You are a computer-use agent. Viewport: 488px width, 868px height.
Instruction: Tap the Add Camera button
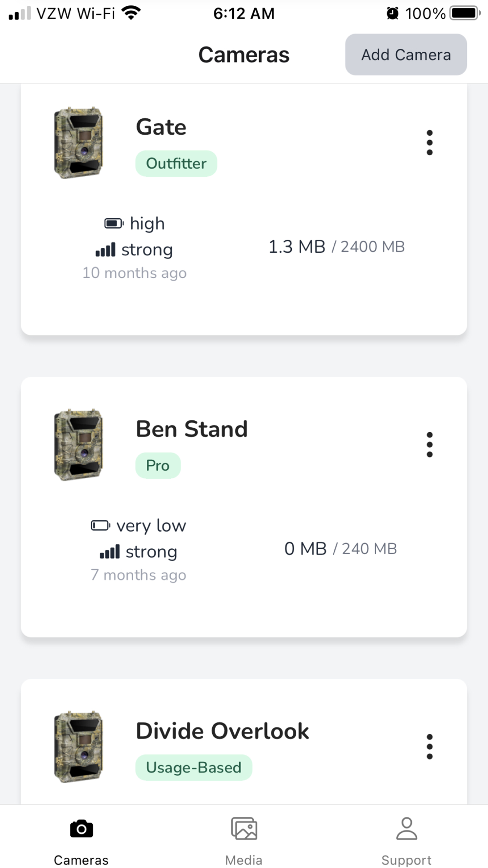point(406,55)
